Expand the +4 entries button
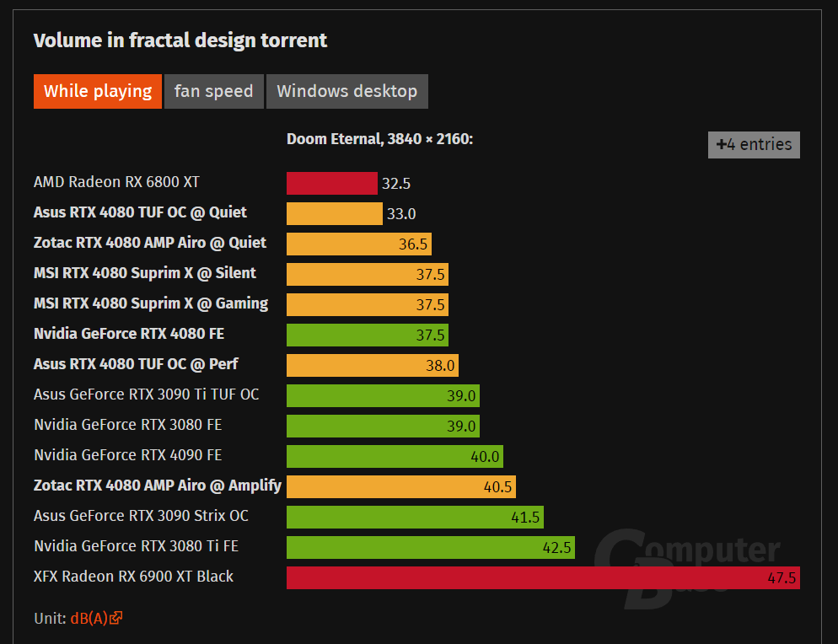Image resolution: width=838 pixels, height=644 pixels. [x=754, y=145]
